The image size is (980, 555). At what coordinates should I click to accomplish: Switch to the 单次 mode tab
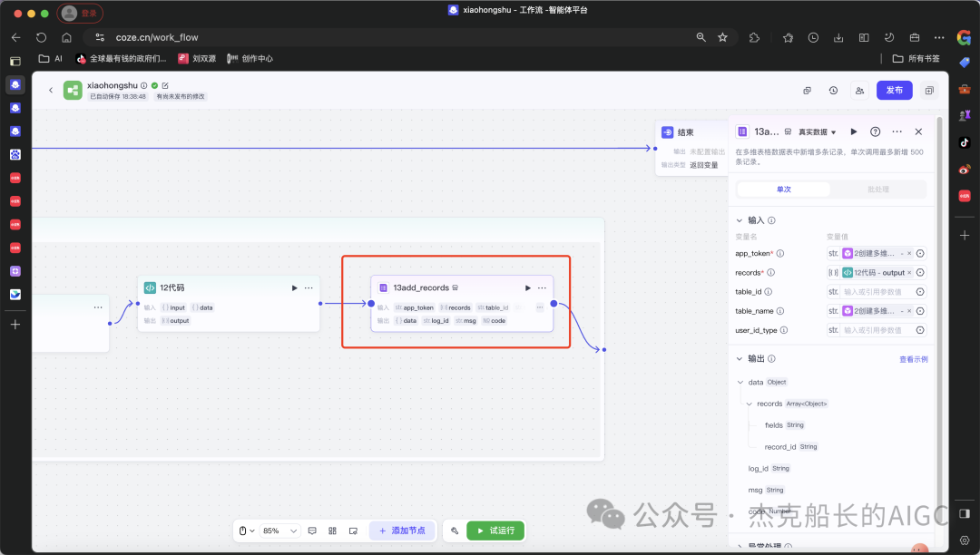(x=784, y=190)
